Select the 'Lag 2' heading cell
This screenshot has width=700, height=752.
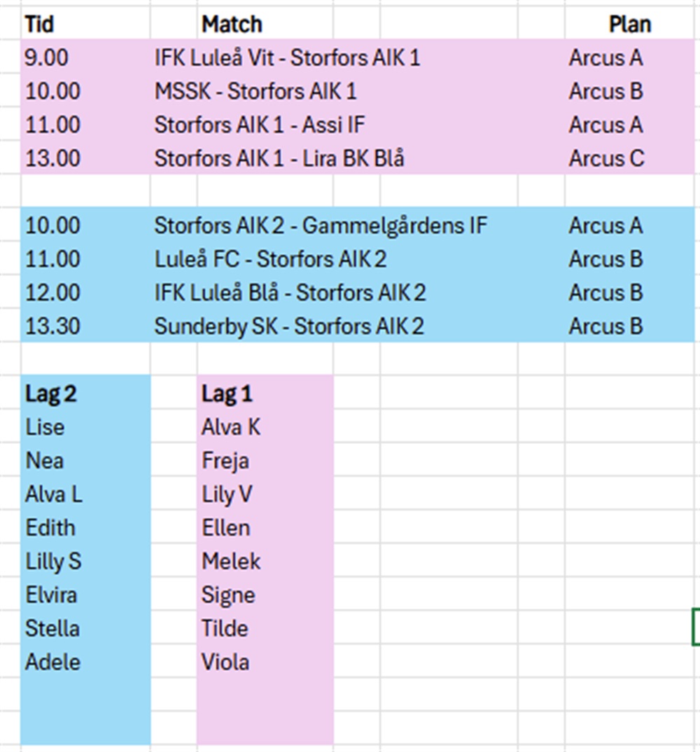(x=51, y=394)
